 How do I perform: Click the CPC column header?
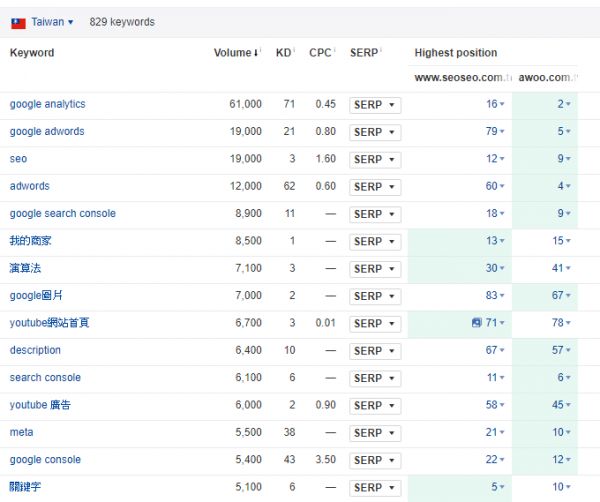tap(322, 52)
